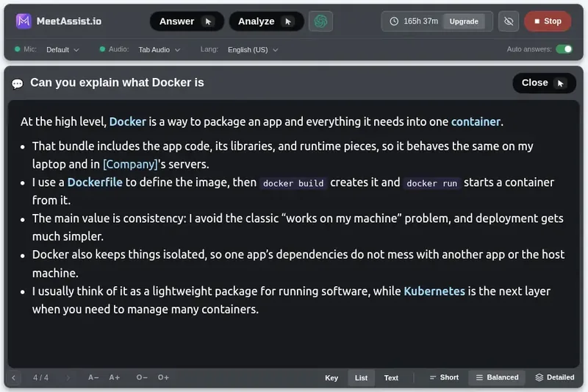This screenshot has height=392, width=588.
Task: Click the highlighted Dockerfile keyword
Action: [x=95, y=182]
